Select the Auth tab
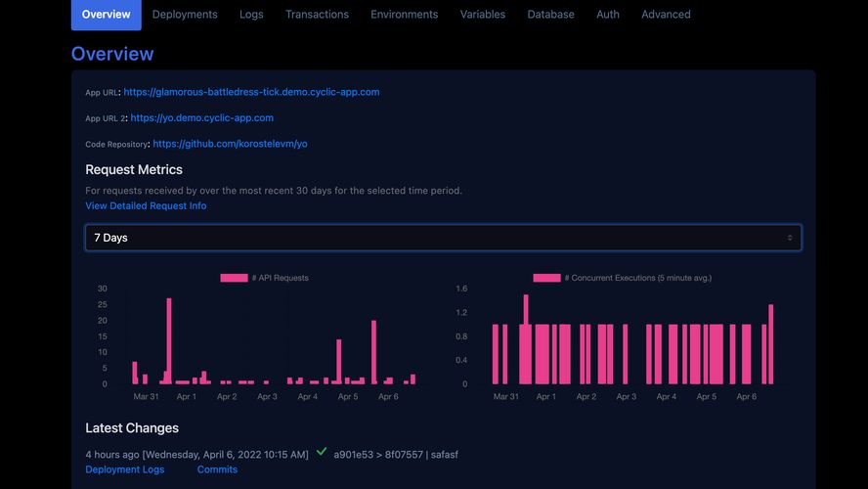The height and width of the screenshot is (489, 868). (608, 15)
